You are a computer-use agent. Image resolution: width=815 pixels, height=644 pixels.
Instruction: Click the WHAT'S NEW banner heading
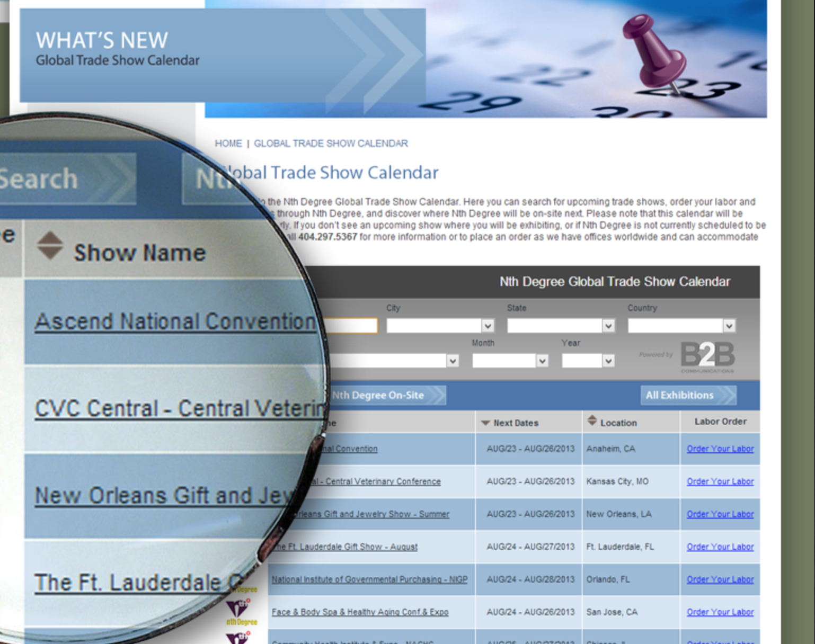point(102,40)
